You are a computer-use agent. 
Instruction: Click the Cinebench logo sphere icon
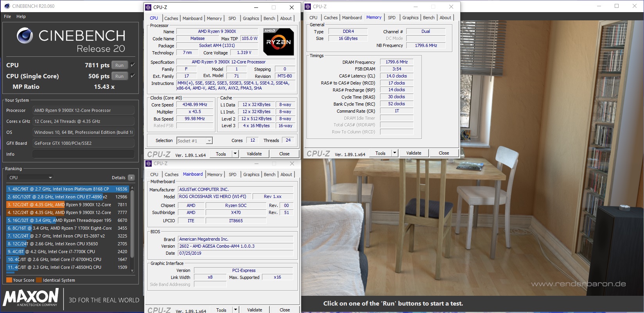coord(25,36)
